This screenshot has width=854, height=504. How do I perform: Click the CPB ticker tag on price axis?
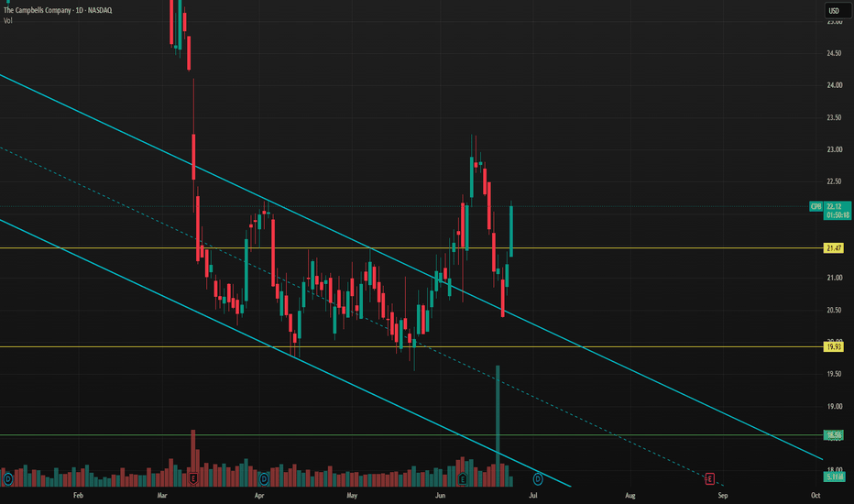(x=816, y=206)
